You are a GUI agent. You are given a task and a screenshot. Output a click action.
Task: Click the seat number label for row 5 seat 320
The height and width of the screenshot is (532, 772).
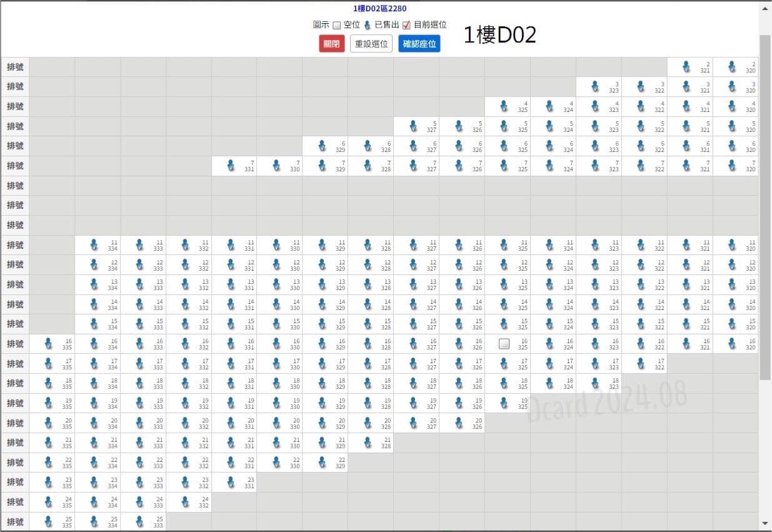coord(750,126)
